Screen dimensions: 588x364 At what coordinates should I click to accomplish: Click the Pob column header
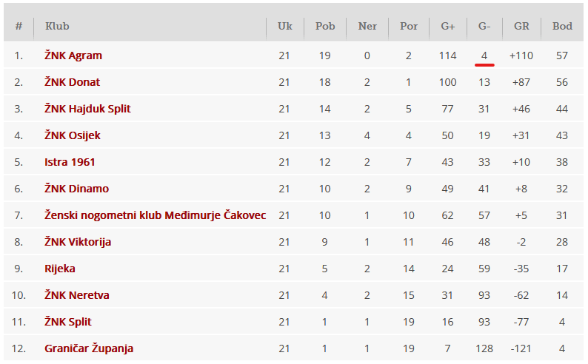tap(325, 26)
